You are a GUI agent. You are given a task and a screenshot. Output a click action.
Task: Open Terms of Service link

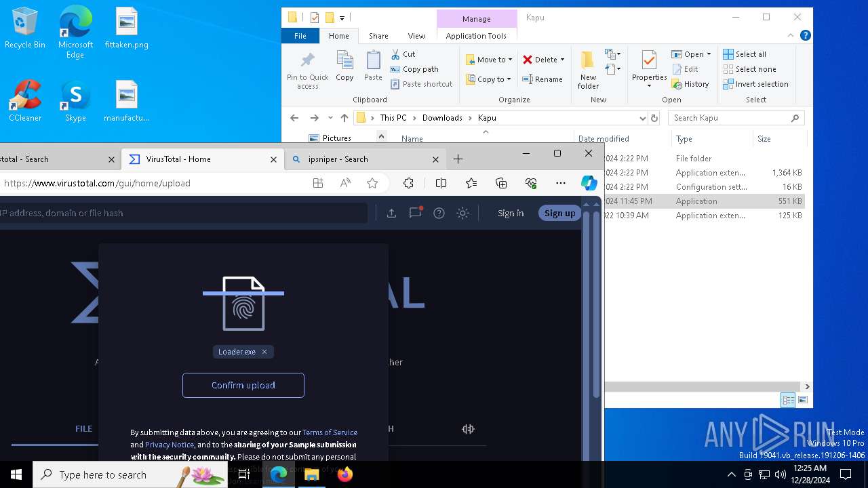pyautogui.click(x=330, y=432)
